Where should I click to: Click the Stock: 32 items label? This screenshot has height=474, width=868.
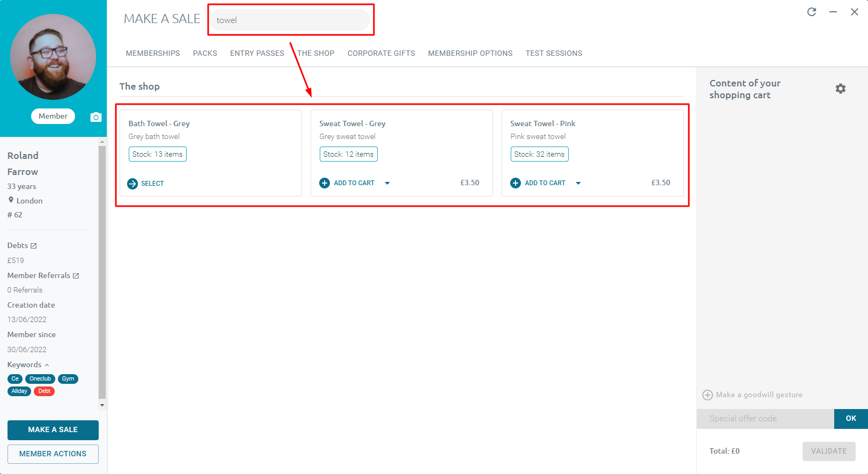coord(540,154)
